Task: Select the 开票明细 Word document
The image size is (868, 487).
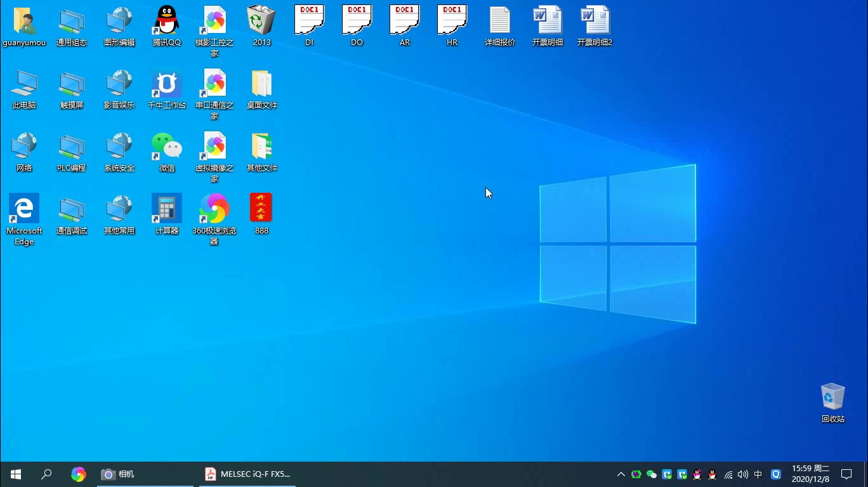Action: pyautogui.click(x=548, y=27)
